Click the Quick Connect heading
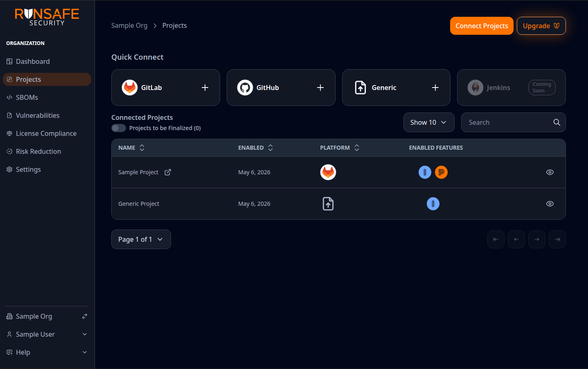Image resolution: width=588 pixels, height=369 pixels. (137, 57)
